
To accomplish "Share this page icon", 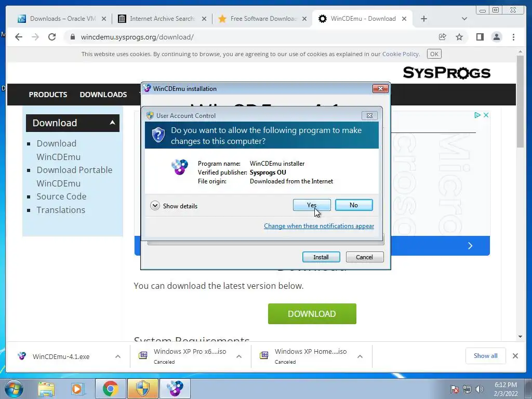I will [x=442, y=37].
